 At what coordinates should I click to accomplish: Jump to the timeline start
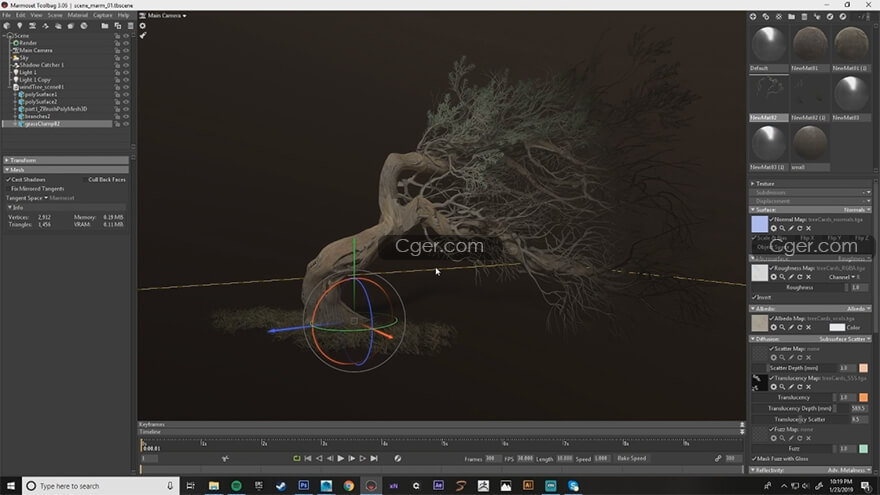[x=308, y=459]
